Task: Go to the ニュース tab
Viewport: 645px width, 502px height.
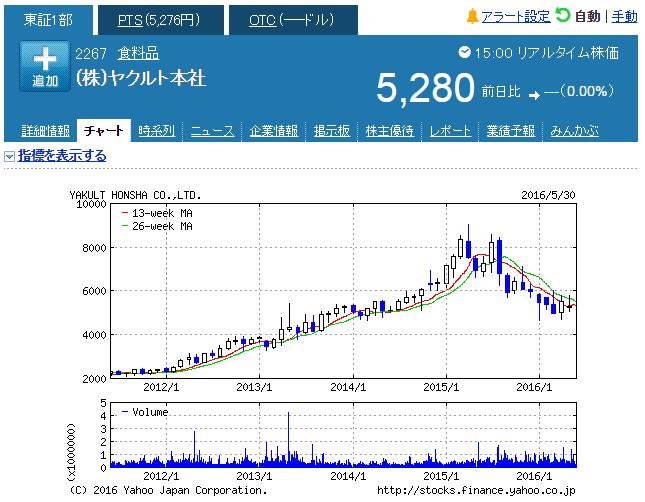Action: pyautogui.click(x=212, y=131)
